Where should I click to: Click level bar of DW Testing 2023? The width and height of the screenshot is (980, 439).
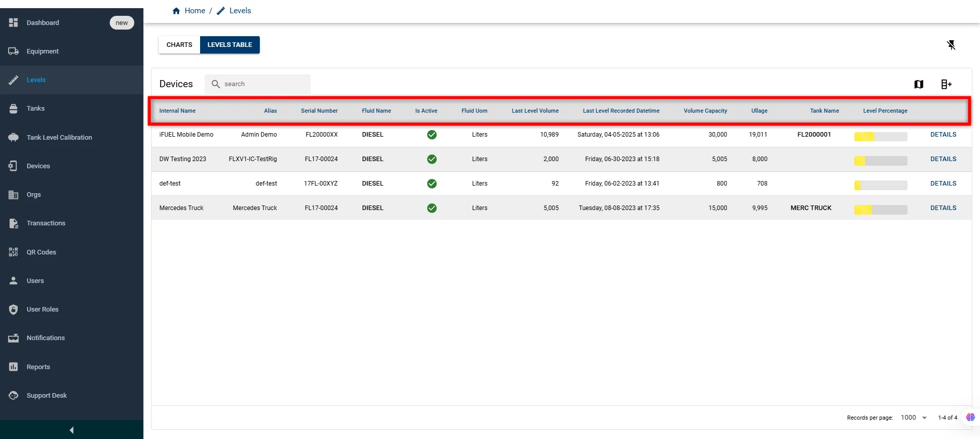[x=881, y=161]
